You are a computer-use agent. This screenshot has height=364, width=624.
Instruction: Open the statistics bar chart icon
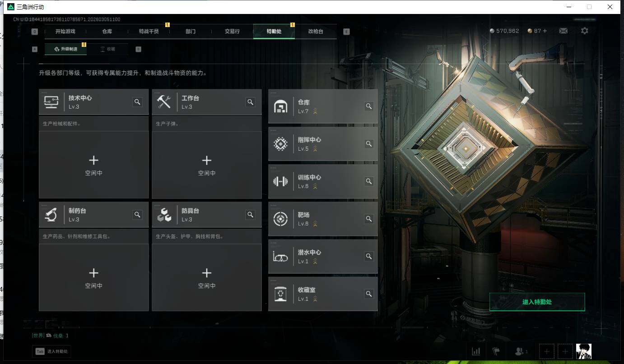(x=476, y=351)
